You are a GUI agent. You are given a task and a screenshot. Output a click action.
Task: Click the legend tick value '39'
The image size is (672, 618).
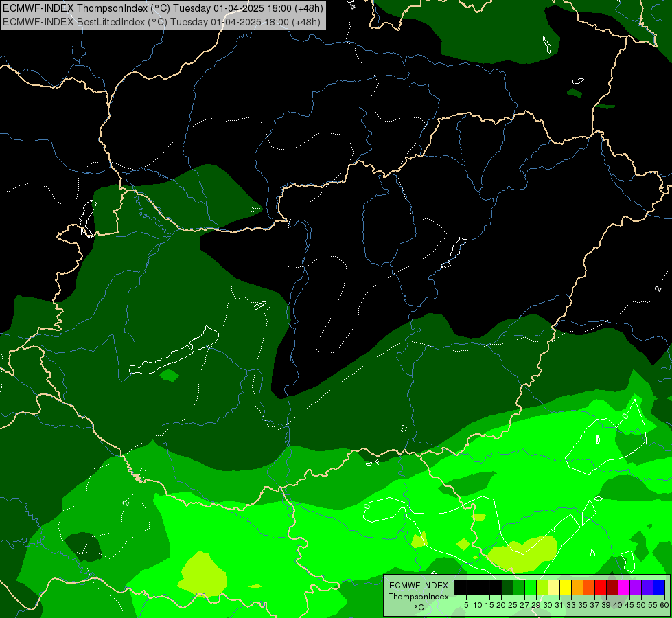[x=606, y=605]
